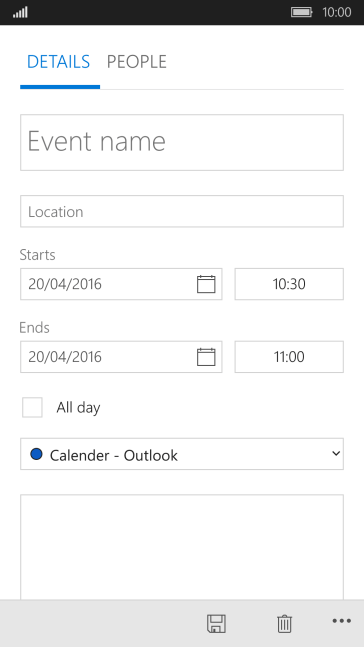Click the dropdown chevron for calendar selection

(336, 454)
